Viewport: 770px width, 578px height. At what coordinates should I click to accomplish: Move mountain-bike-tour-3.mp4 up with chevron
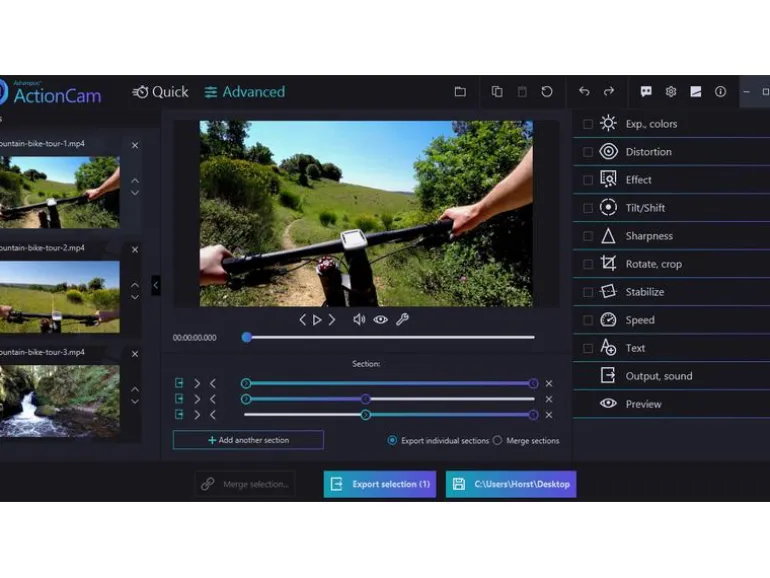point(135,389)
